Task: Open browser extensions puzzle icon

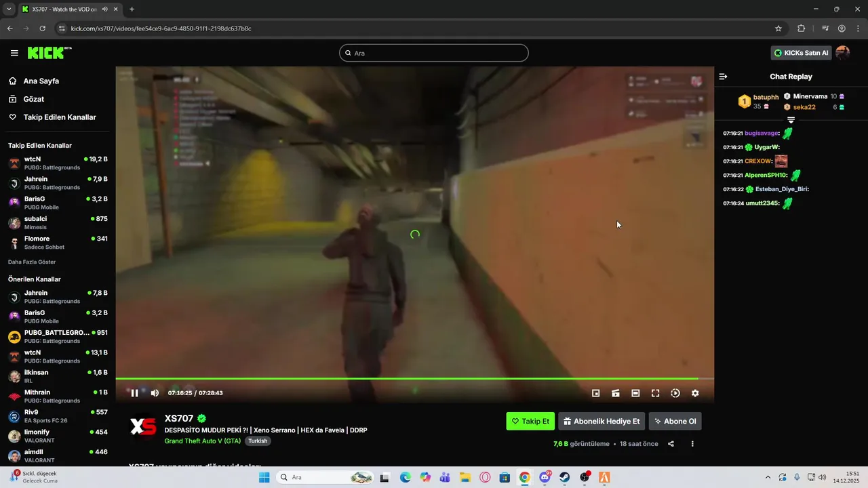Action: tap(801, 28)
